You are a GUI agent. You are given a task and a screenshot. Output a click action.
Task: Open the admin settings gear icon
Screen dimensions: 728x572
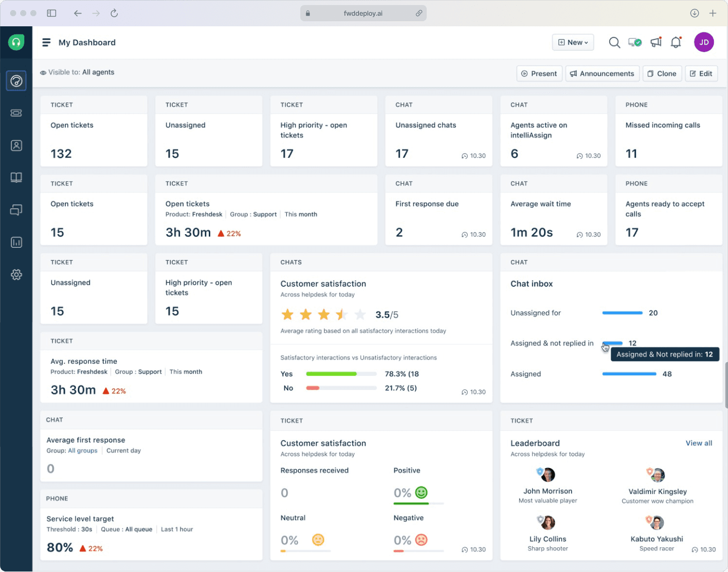[x=16, y=275]
